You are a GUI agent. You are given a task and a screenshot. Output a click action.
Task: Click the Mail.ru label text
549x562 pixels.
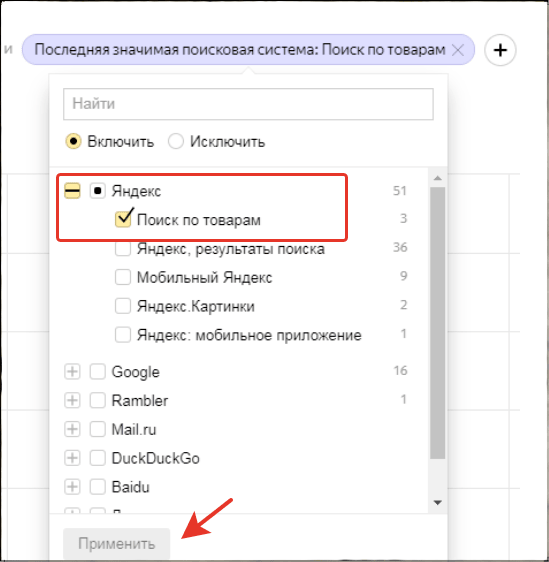tap(134, 429)
